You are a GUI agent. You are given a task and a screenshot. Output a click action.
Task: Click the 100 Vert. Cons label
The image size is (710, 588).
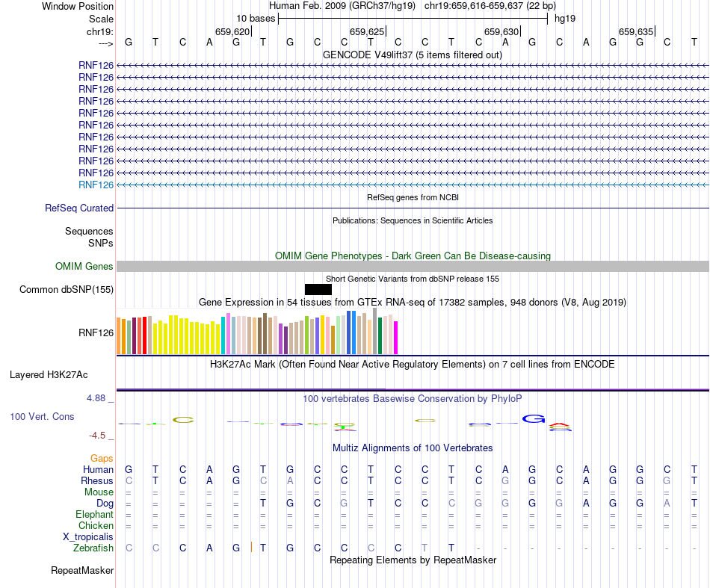[42, 416]
